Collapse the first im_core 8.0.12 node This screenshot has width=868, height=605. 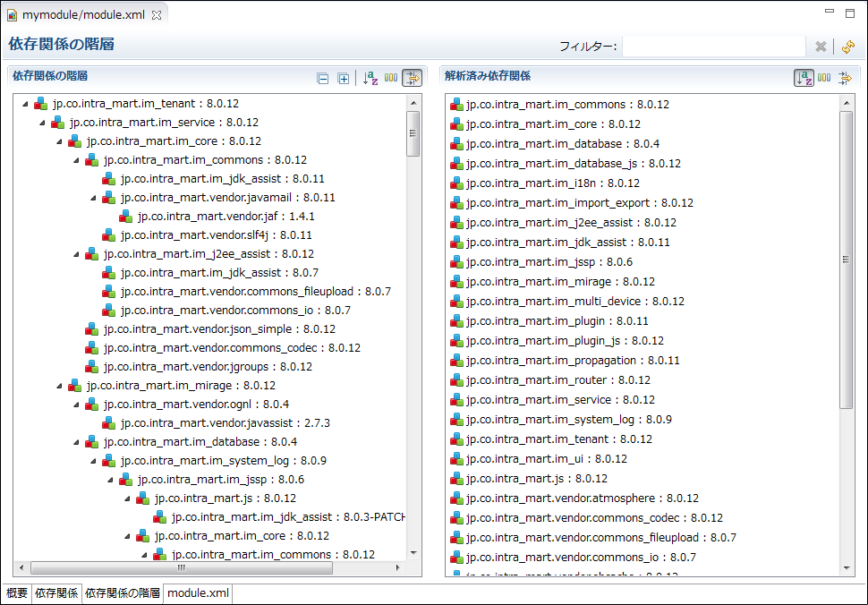(59, 141)
